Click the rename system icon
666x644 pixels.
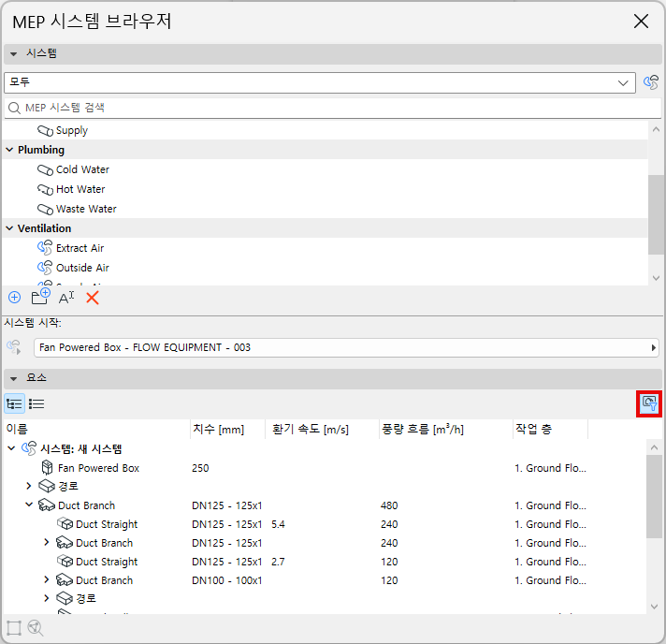[x=66, y=298]
